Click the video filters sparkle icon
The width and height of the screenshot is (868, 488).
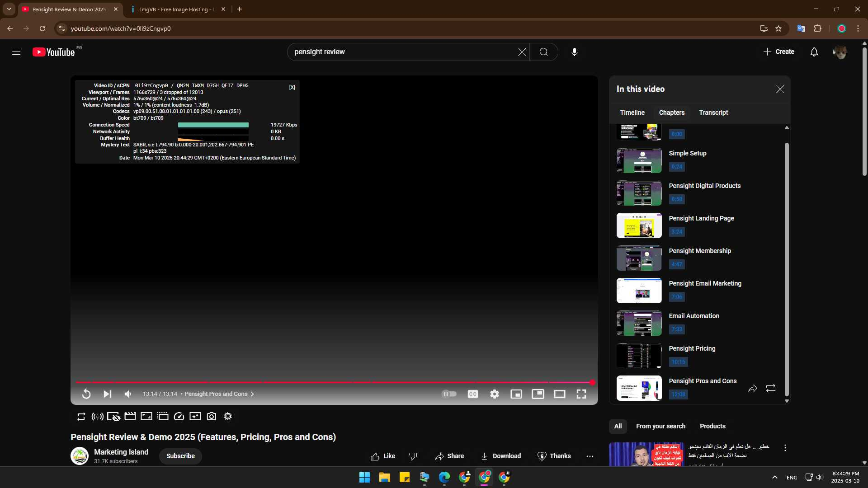click(x=195, y=417)
